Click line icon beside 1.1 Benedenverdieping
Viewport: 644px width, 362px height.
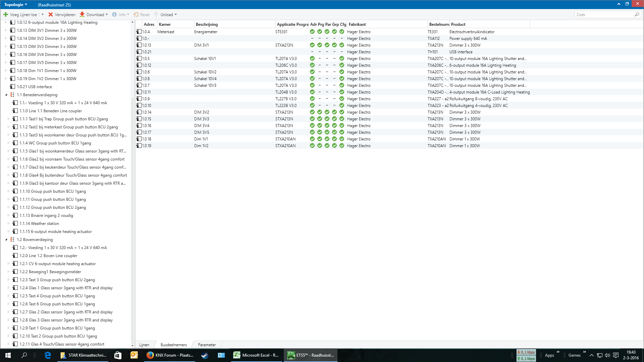[x=12, y=95]
